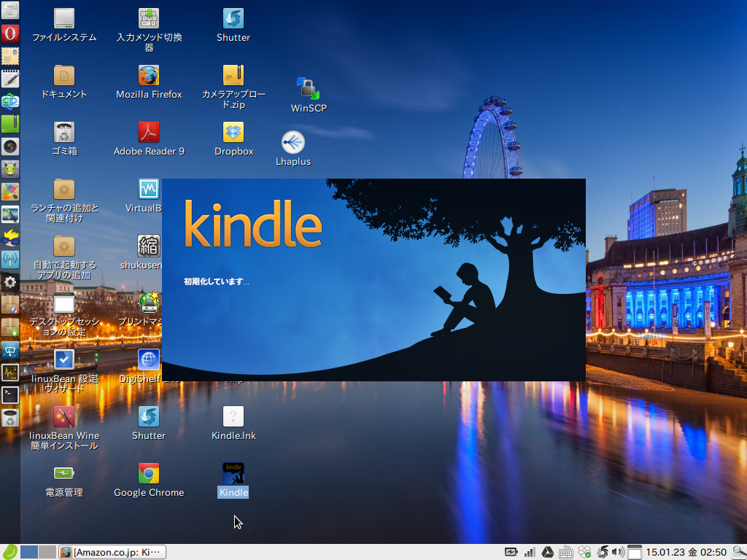This screenshot has height=560, width=747.
Task: Select the カメラアップロード.zip file
Action: [x=233, y=75]
